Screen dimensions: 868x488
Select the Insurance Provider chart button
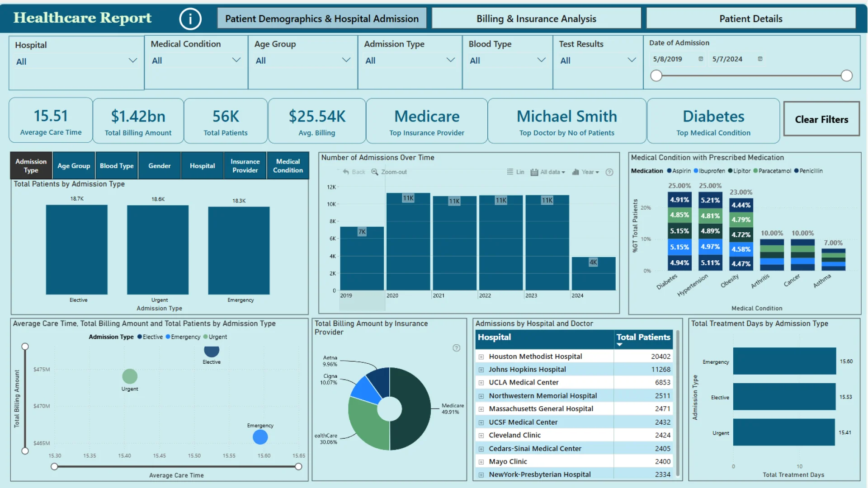245,166
